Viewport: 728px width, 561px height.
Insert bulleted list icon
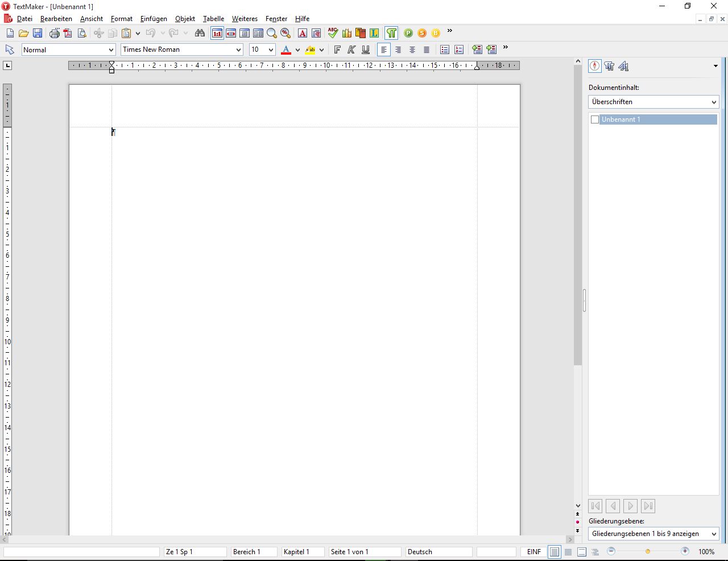click(445, 50)
